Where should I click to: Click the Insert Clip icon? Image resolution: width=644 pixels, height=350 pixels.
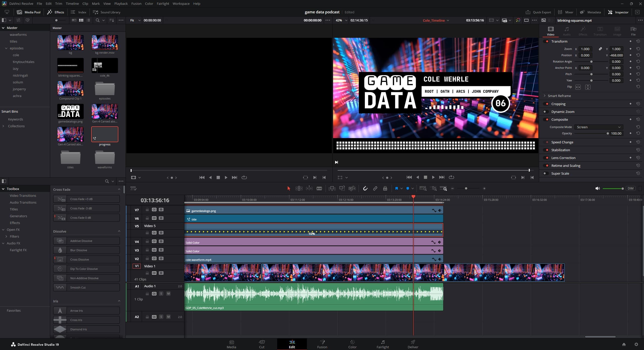click(332, 188)
